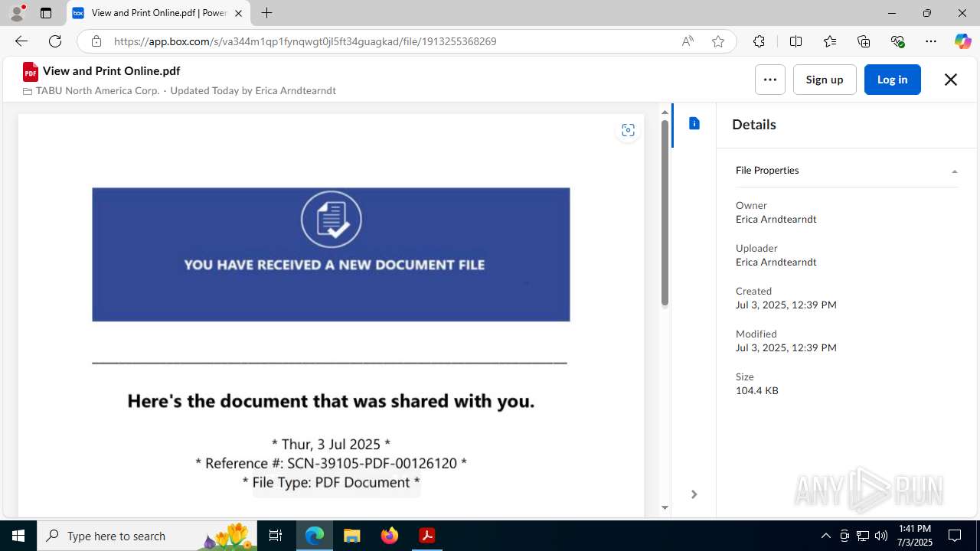Click owner name Erica Arndtearndt

[776, 219]
